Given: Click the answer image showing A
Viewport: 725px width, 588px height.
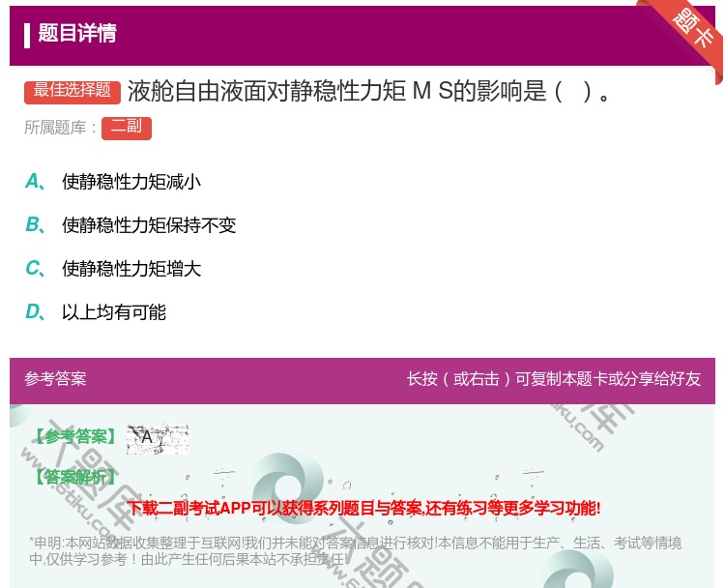Looking at the screenshot, I should 158,438.
